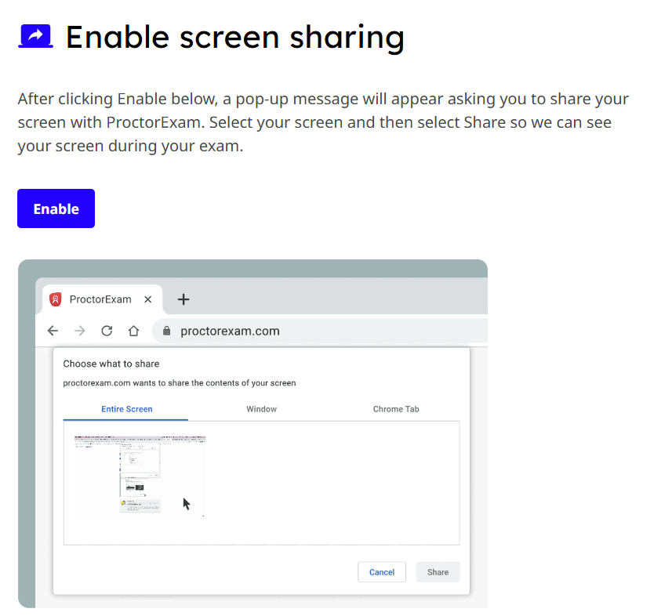This screenshot has height=616, width=672.
Task: Click the 'Enable screen sharing' heading text
Action: pos(234,37)
